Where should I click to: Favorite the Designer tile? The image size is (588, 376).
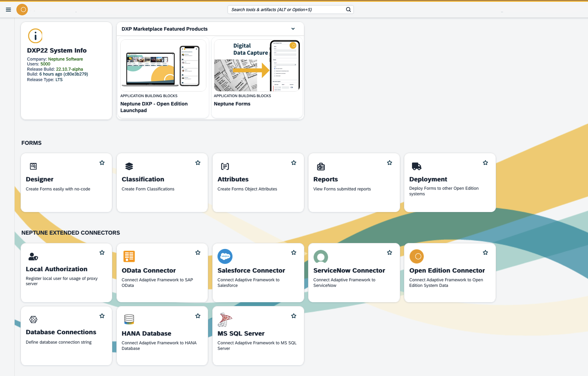102,163
